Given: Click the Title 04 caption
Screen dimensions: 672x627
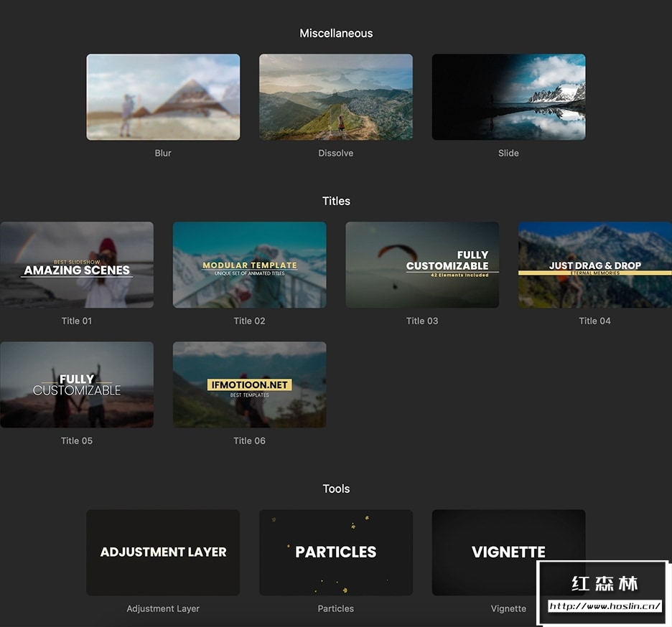Looking at the screenshot, I should [595, 321].
